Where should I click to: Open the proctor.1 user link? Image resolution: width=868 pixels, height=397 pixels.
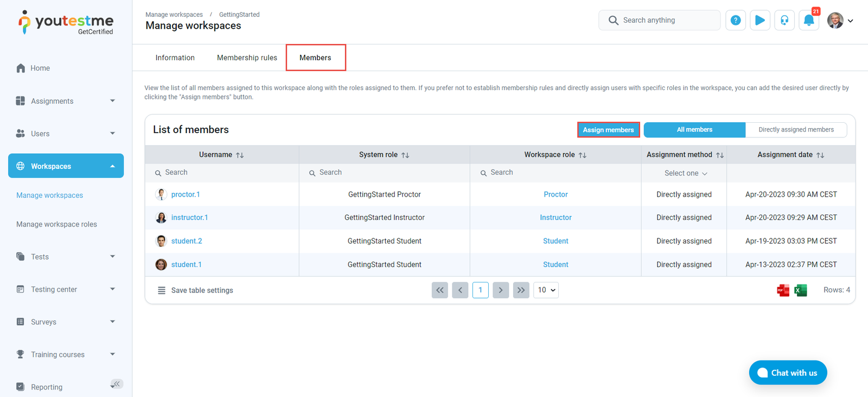[x=186, y=194]
